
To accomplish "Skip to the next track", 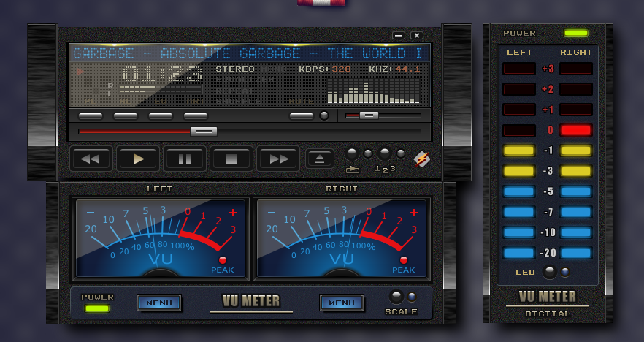I will point(278,159).
